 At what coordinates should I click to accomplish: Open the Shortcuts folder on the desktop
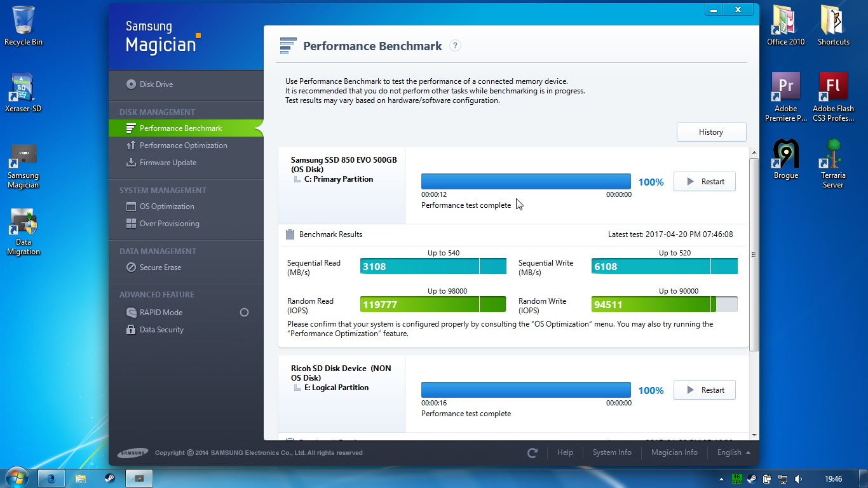[x=833, y=26]
